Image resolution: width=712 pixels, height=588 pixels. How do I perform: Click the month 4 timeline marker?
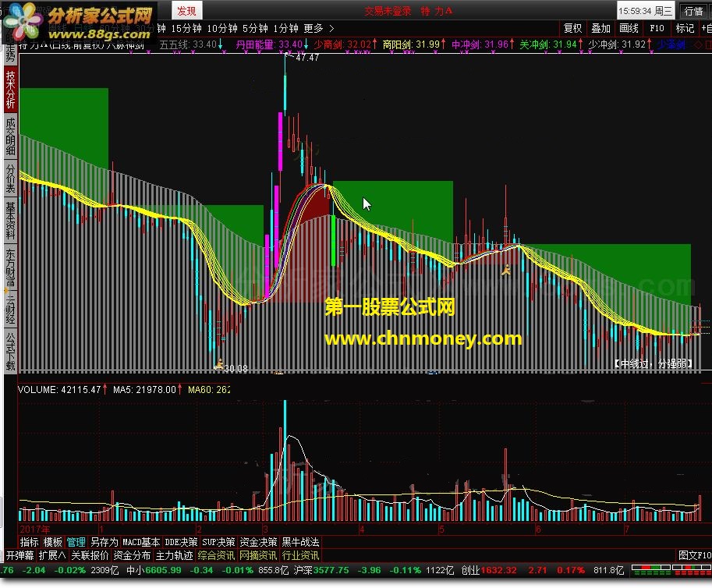coord(361,530)
